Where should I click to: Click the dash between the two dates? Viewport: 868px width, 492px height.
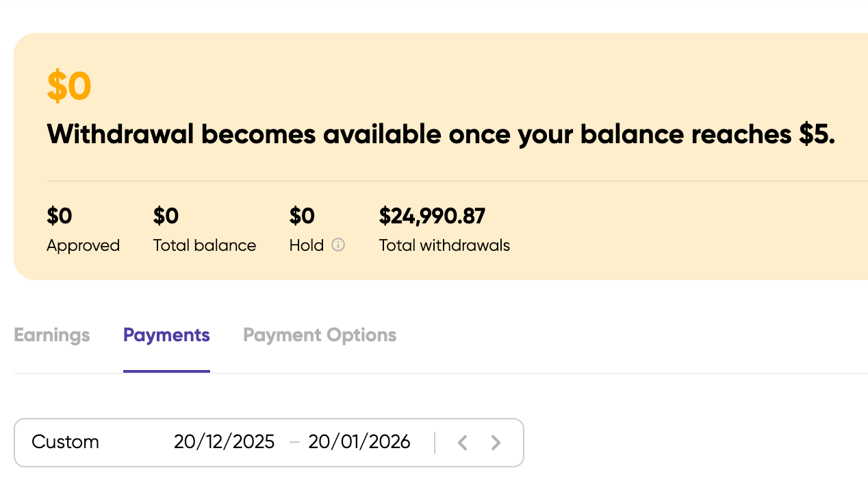tap(294, 443)
